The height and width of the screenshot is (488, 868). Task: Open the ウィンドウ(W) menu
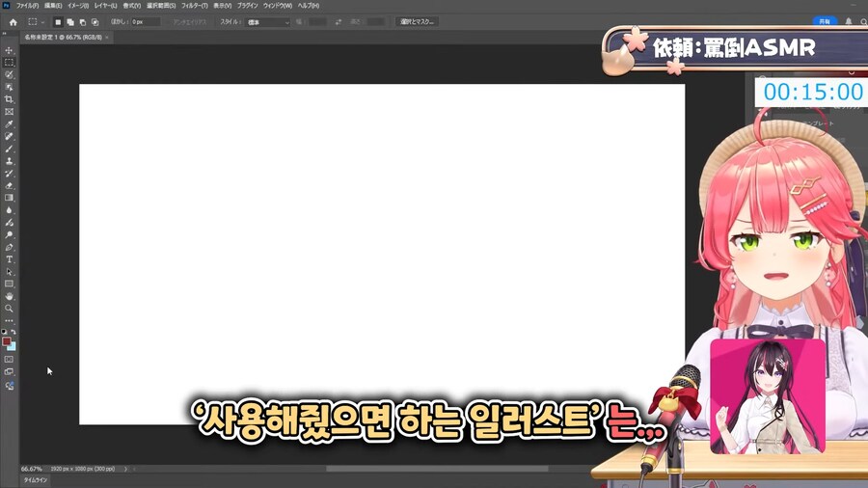point(278,6)
